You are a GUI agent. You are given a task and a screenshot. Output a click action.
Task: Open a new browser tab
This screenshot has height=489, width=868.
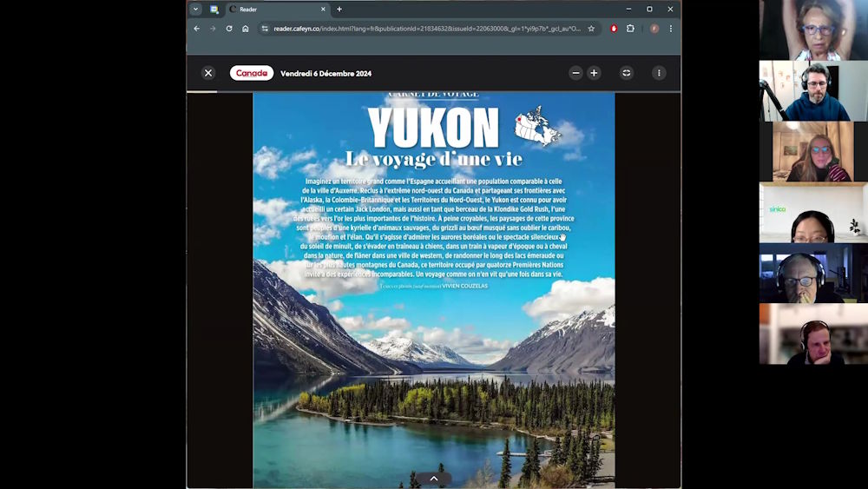[x=339, y=9]
